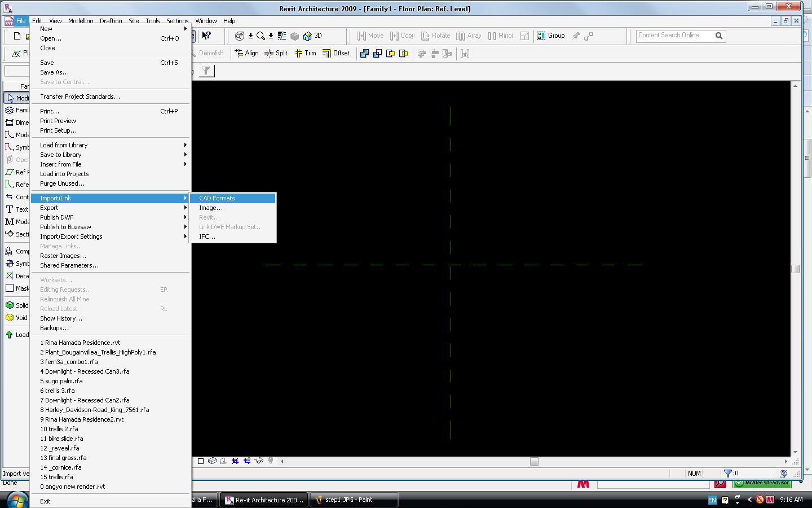The width and height of the screenshot is (812, 508).
Task: Expand the Import/Export Settings submenu
Action: click(x=71, y=237)
